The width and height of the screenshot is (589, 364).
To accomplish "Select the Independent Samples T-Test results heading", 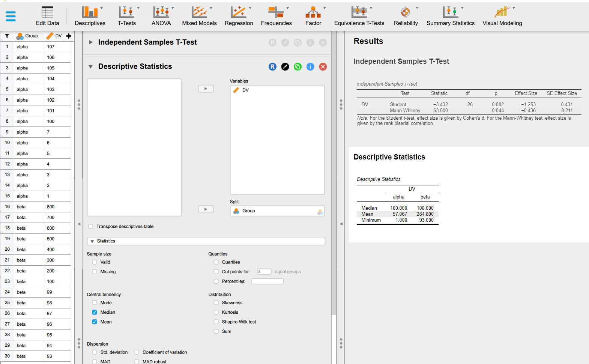I will point(401,62).
